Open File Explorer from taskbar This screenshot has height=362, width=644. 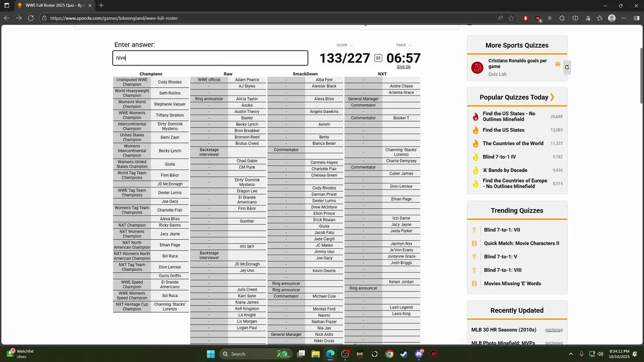pos(315,354)
